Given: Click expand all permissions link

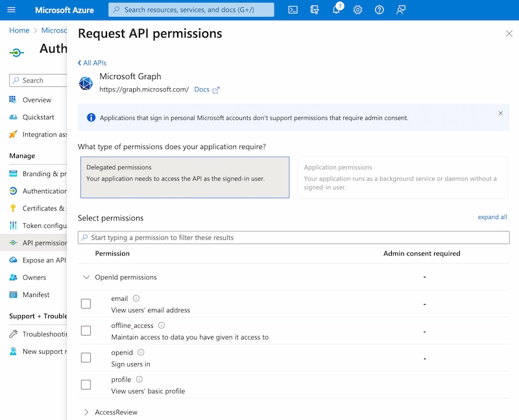Looking at the screenshot, I should click(x=492, y=217).
